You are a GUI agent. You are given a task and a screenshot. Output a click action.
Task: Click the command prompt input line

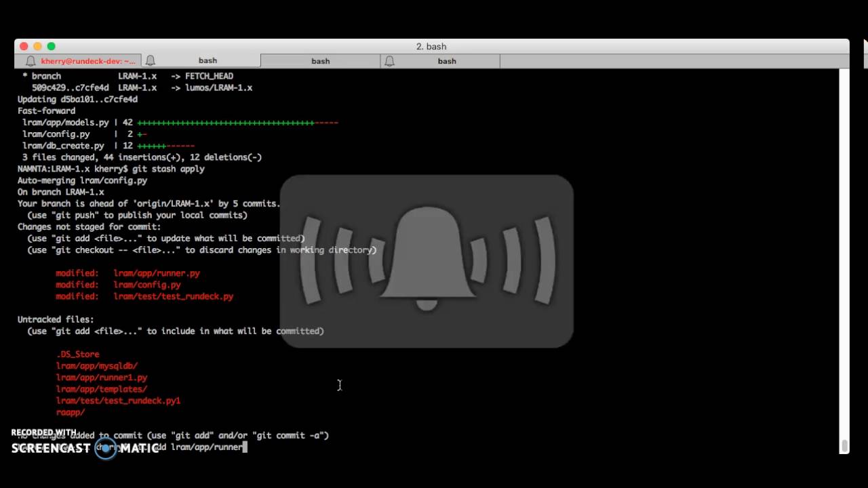[132, 447]
